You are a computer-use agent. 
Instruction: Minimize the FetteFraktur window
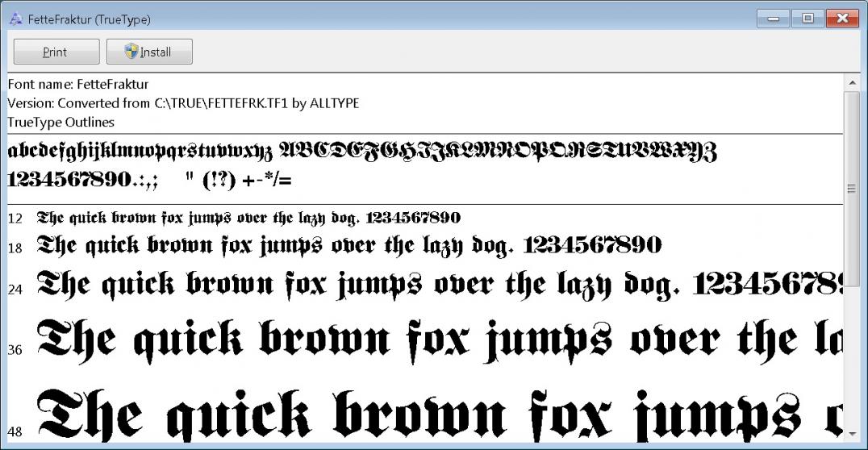coord(774,19)
